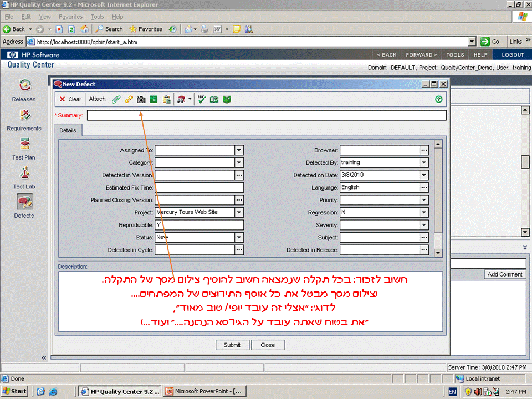Screen dimensions: 532x399
Task: Click the camera snapshot attach icon
Action: pyautogui.click(x=141, y=99)
